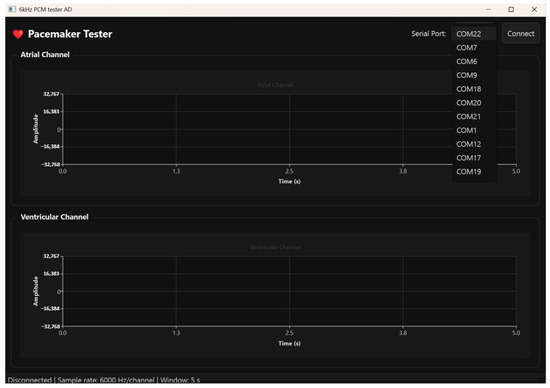Viewport: 550px width, 388px height.
Task: Click inside the Atrial Channel plot
Action: pyautogui.click(x=257, y=129)
